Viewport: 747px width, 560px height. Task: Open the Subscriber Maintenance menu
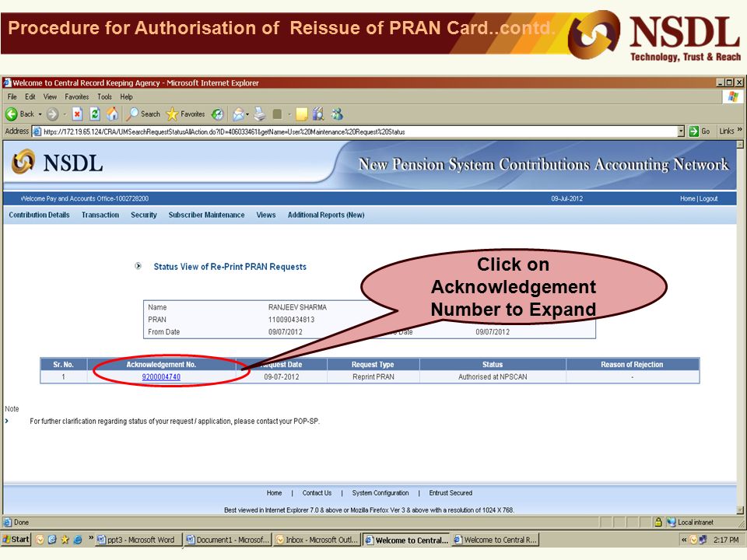(x=206, y=215)
